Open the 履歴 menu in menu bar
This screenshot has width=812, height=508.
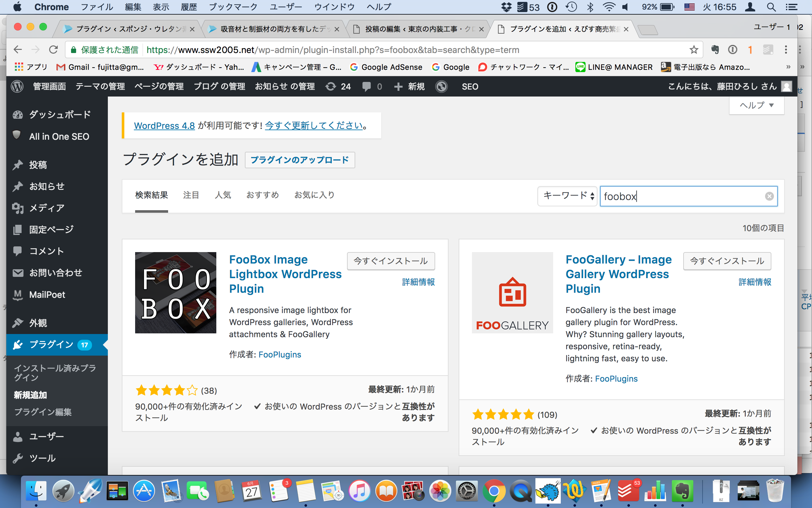pyautogui.click(x=189, y=7)
